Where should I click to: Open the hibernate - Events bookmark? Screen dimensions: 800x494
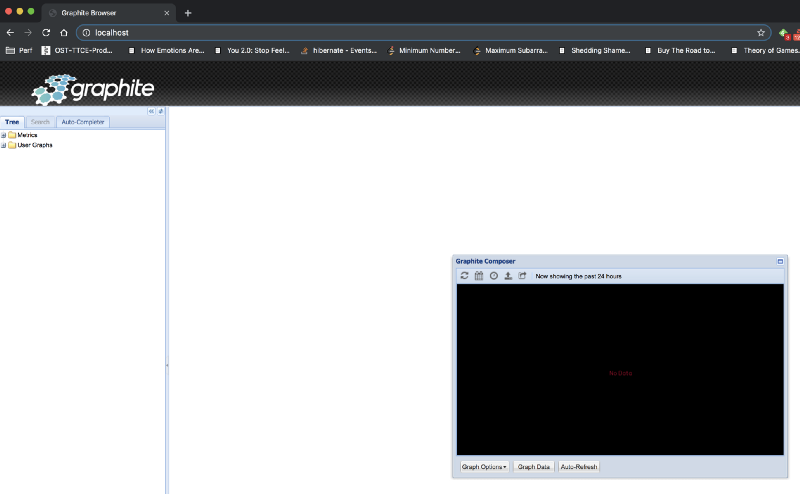(x=339, y=51)
